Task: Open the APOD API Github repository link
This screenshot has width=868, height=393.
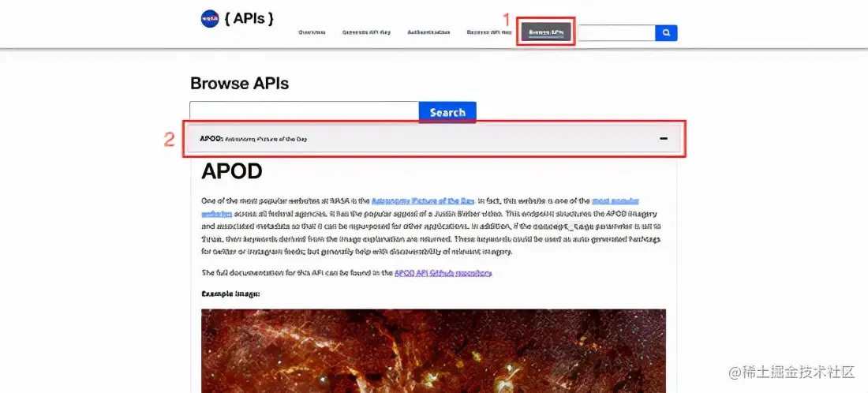Action: click(x=443, y=273)
